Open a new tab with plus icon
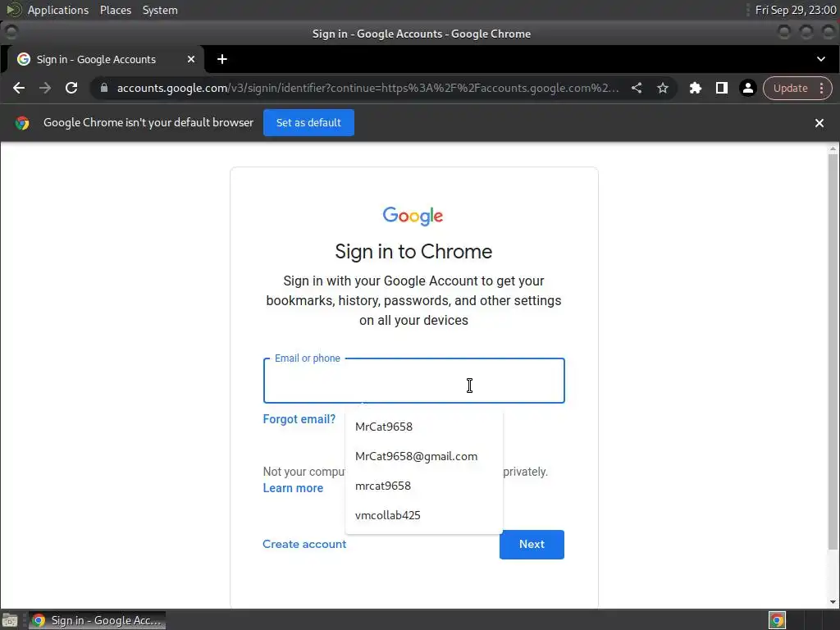The height and width of the screenshot is (630, 840). click(x=222, y=59)
